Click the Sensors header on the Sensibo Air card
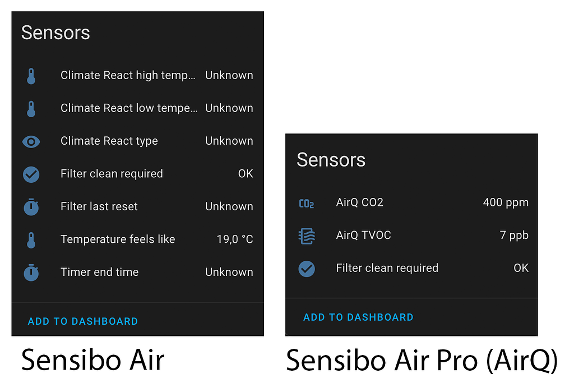574x392 pixels. [55, 33]
